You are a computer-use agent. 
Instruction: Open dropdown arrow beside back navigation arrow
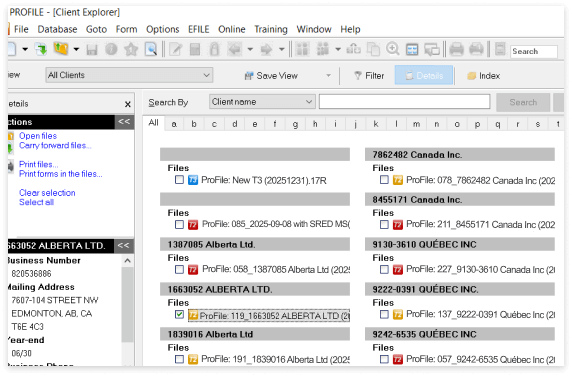coord(250,49)
